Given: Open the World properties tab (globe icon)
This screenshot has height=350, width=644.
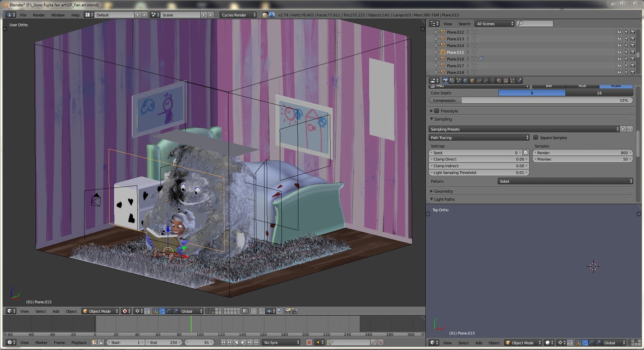Looking at the screenshot, I should [x=465, y=81].
